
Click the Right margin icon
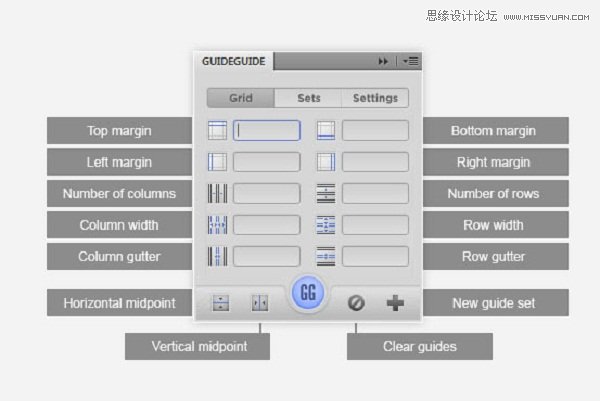point(326,162)
